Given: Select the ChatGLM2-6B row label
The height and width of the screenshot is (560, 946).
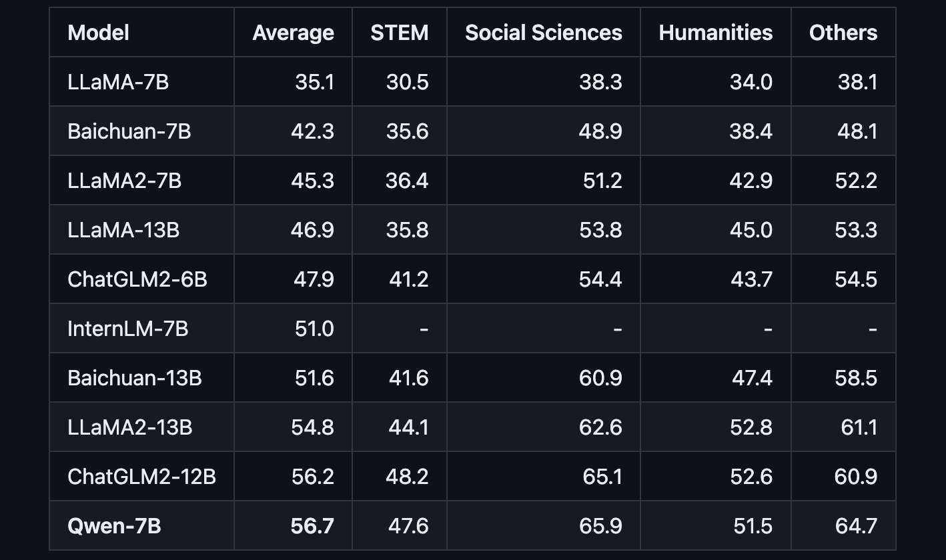Looking at the screenshot, I should coord(137,279).
